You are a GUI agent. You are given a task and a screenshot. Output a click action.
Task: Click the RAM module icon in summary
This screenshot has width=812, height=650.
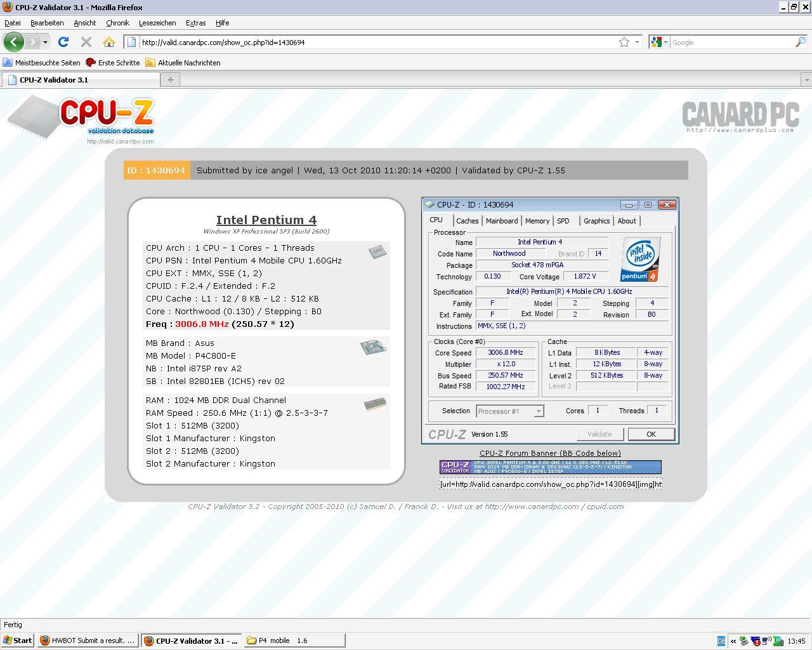[375, 404]
